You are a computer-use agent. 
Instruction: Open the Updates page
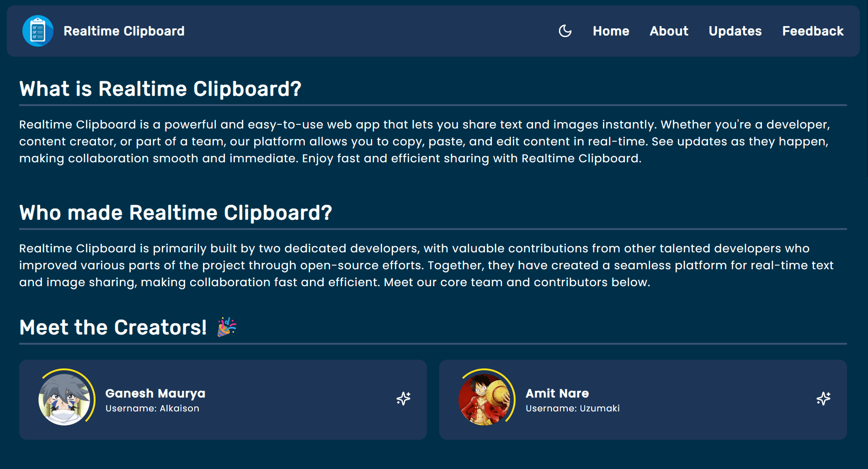[735, 31]
